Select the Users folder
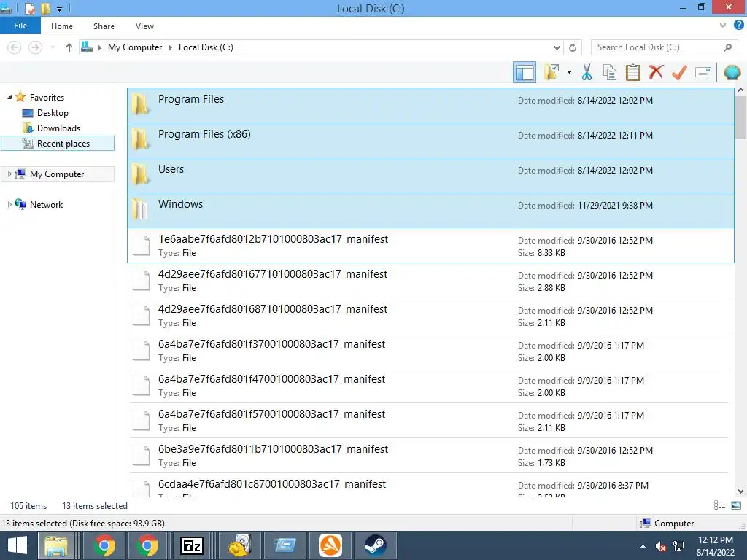Viewport: 747px width, 560px height. [430, 175]
